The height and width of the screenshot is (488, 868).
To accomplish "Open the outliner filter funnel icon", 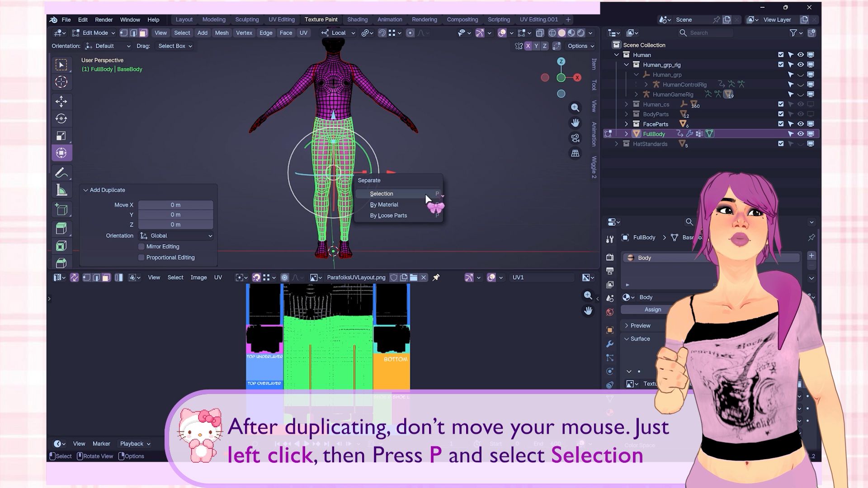I will (793, 33).
